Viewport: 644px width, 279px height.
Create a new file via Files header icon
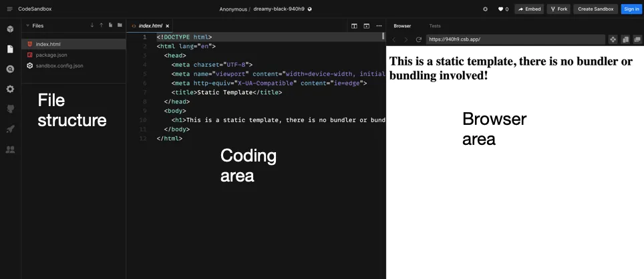tap(110, 25)
